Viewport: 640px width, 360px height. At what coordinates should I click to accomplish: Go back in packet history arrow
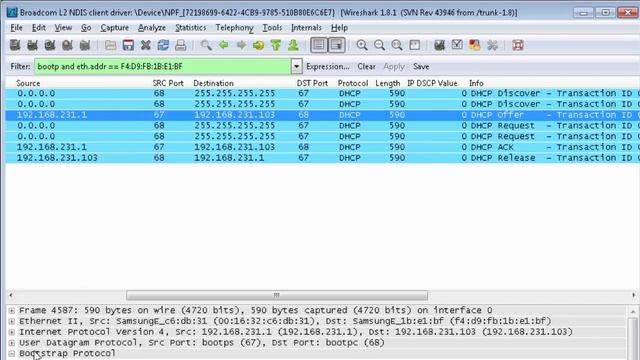coord(224,45)
